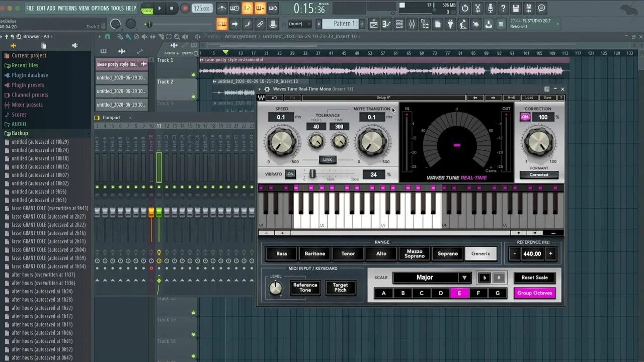Image resolution: width=644 pixels, height=362 pixels.
Task: Expand Channel presets in browser
Action: 30,95
